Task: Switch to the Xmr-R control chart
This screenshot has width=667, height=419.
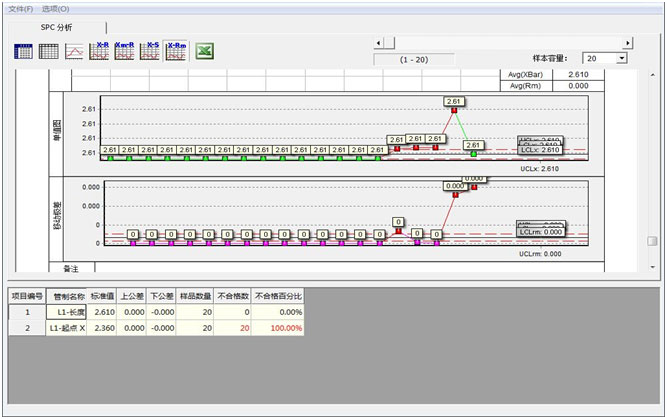Action: click(x=125, y=51)
